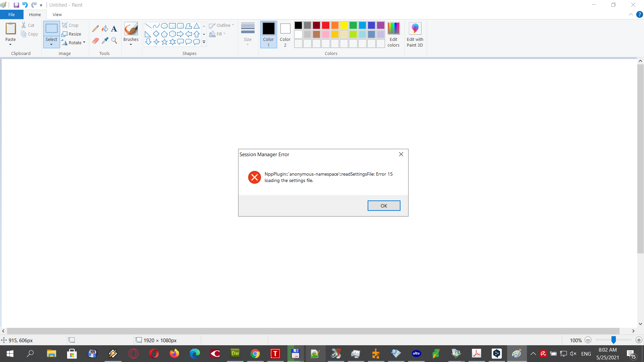The height and width of the screenshot is (362, 644).
Task: Close the Session Manager Error dialog
Action: click(401, 154)
